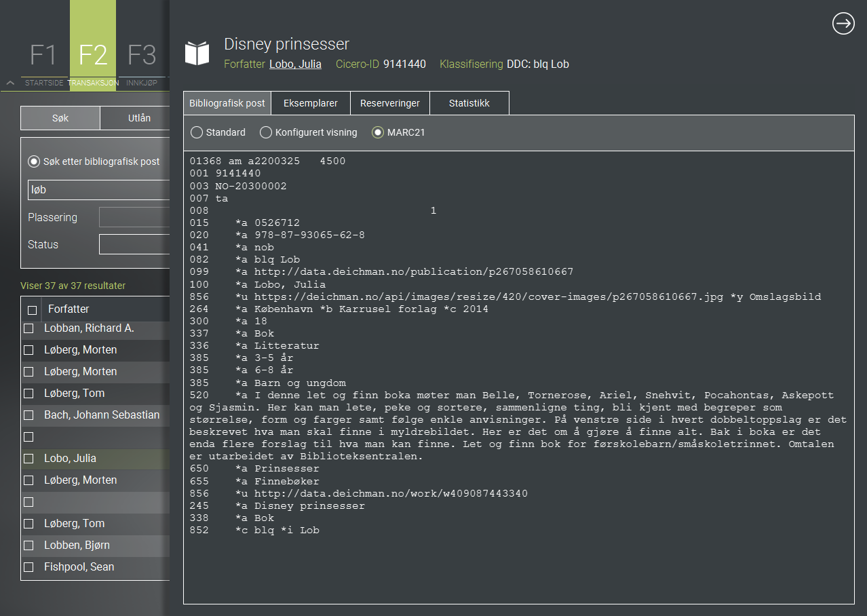Check the box for Bach, Johann Sebastian
The height and width of the screenshot is (616, 867).
click(x=28, y=415)
